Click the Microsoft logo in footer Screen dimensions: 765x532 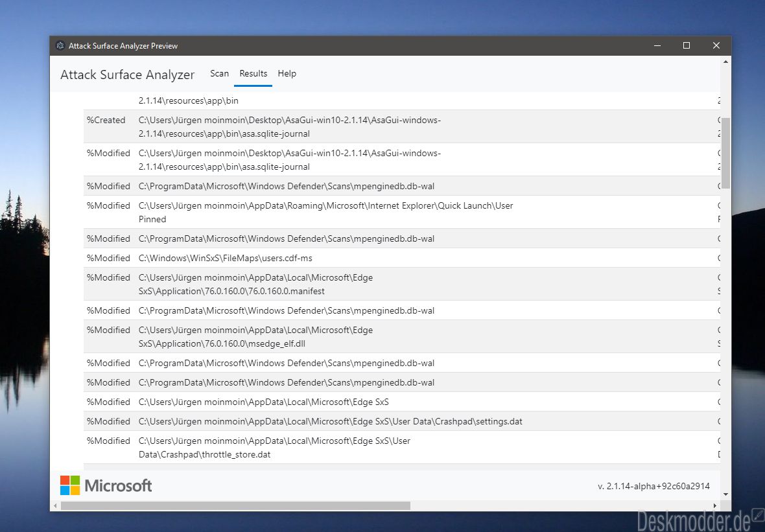(106, 485)
